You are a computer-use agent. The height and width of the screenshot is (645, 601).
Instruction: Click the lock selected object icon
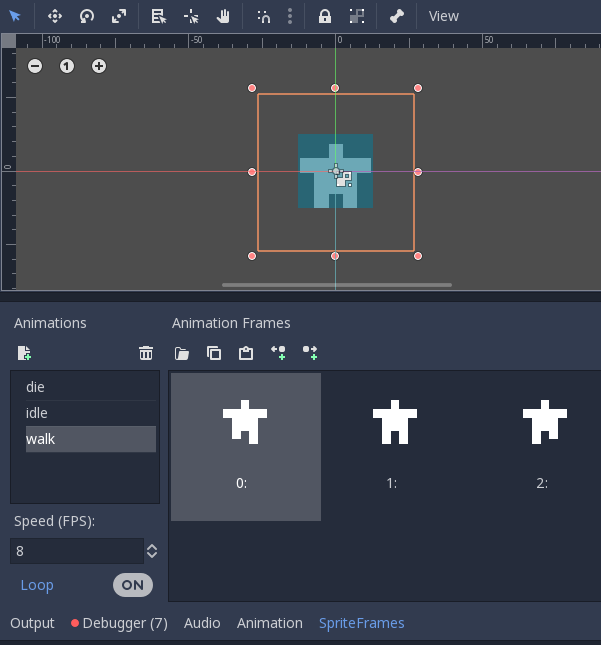[x=325, y=16]
